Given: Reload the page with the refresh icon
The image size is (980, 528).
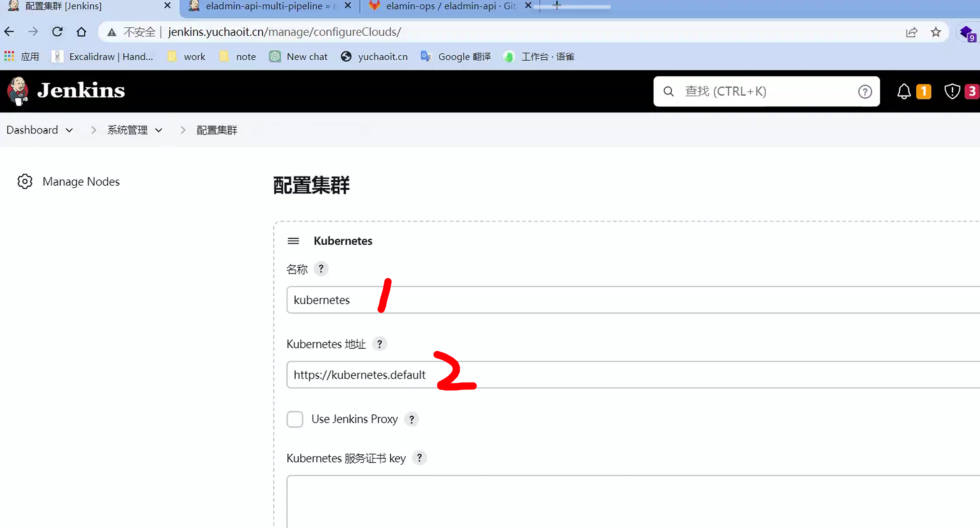Looking at the screenshot, I should [x=57, y=32].
